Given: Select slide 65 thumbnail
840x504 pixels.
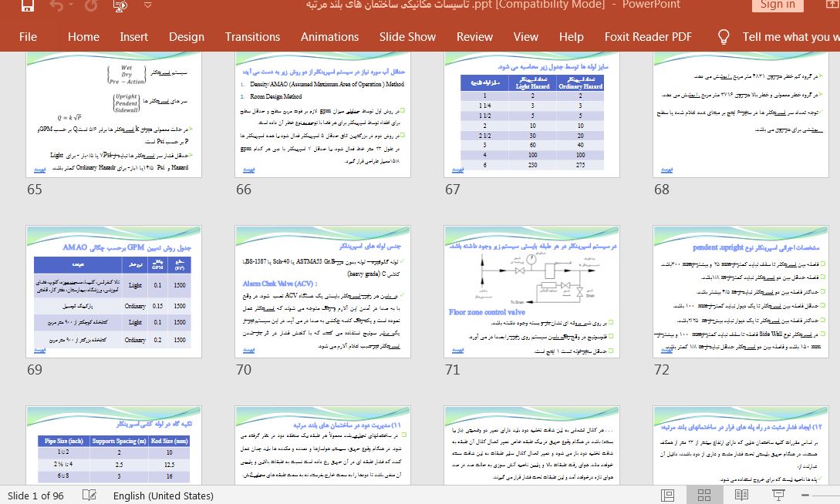Looking at the screenshot, I should coord(113,115).
